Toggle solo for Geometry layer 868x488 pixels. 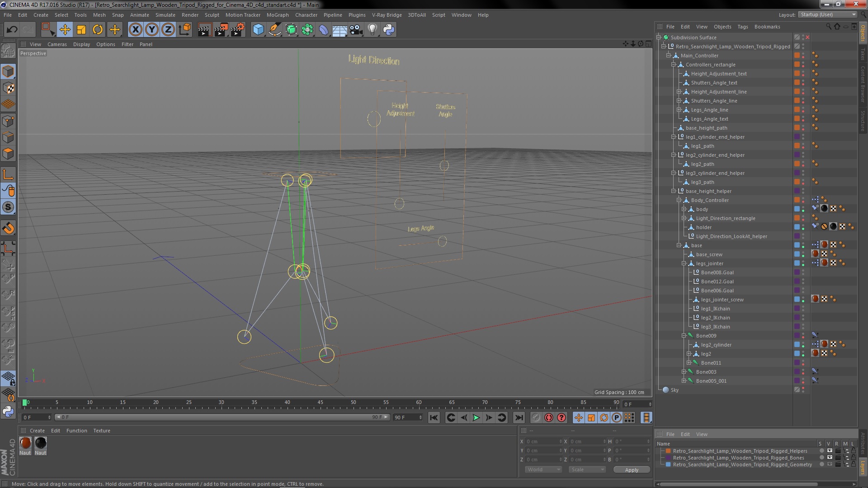[821, 465]
